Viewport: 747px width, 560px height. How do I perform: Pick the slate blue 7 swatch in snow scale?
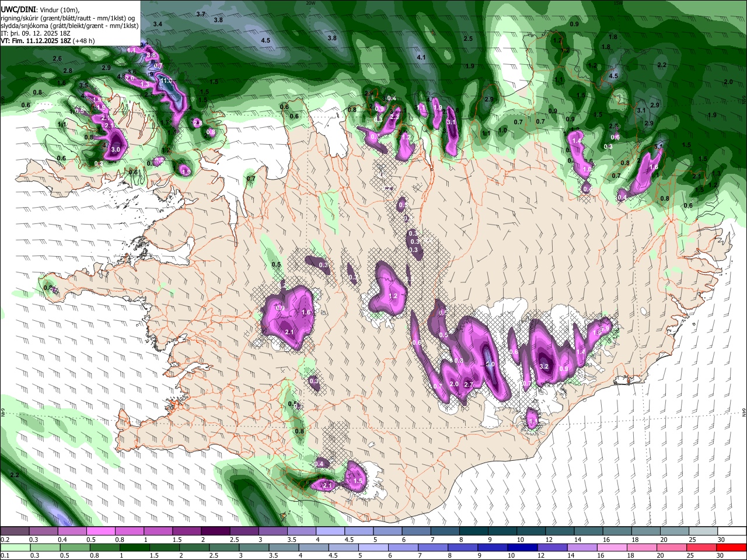pyautogui.click(x=445, y=531)
